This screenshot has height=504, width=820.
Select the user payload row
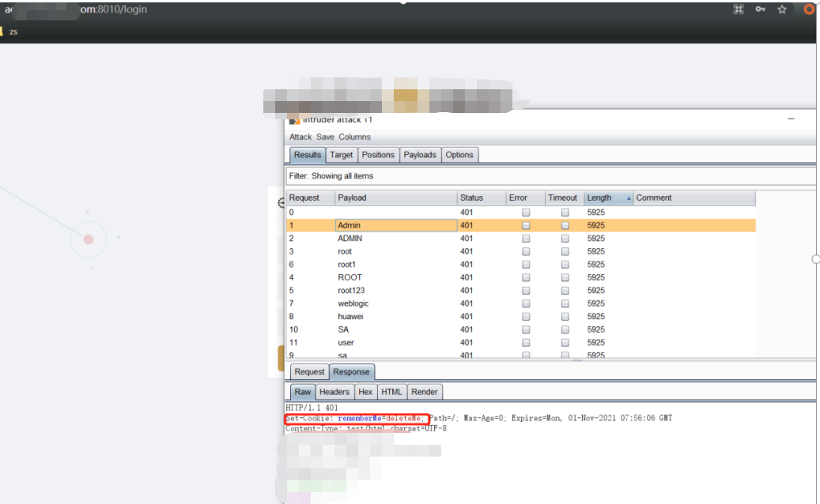(521, 343)
